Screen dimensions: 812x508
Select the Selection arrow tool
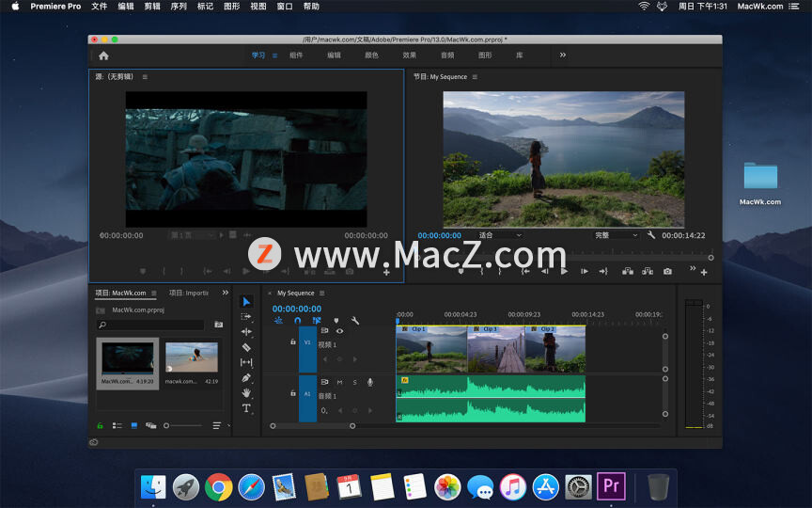click(x=246, y=301)
